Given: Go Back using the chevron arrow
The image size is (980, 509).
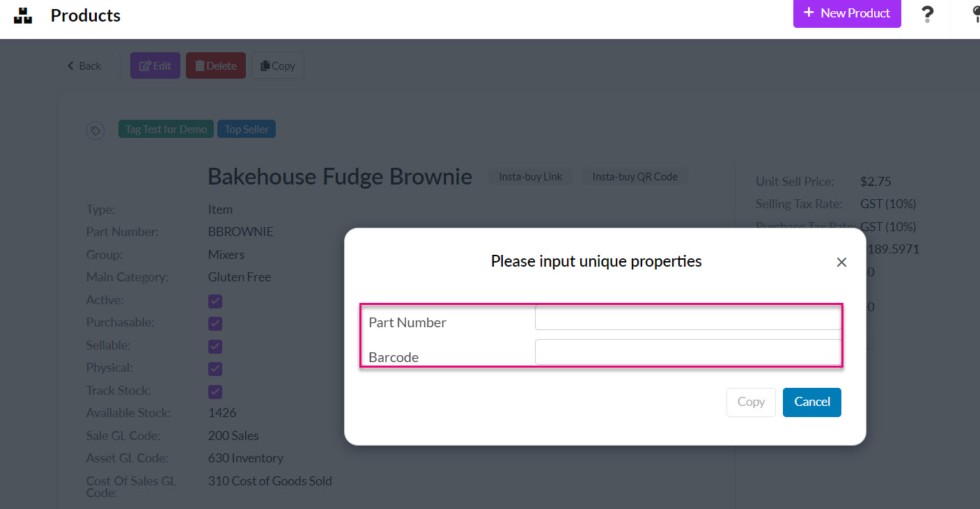Looking at the screenshot, I should pos(84,65).
